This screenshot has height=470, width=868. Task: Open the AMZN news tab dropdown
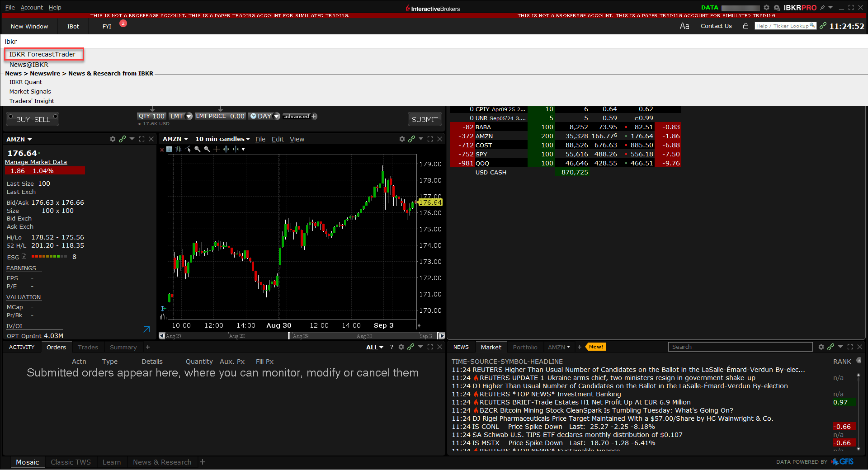(x=568, y=347)
